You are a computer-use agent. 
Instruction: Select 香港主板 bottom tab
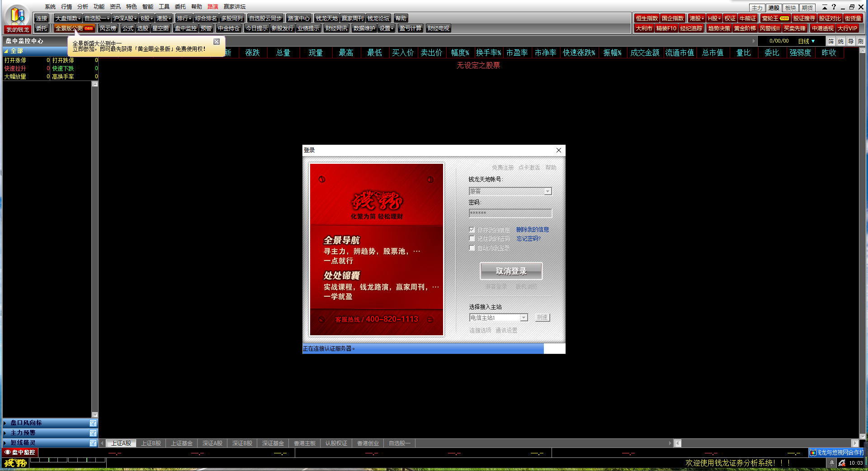(x=305, y=443)
